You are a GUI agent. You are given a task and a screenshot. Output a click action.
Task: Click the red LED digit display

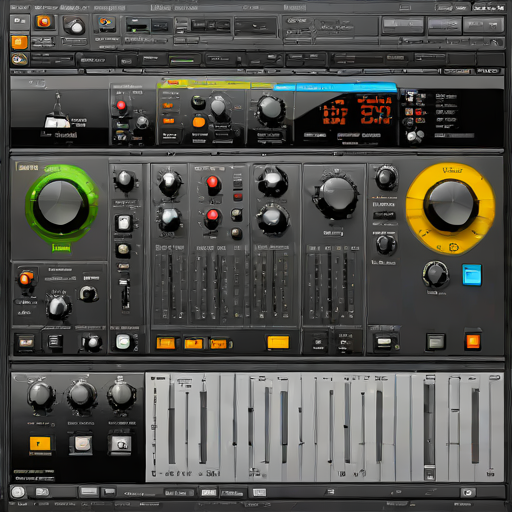356,110
